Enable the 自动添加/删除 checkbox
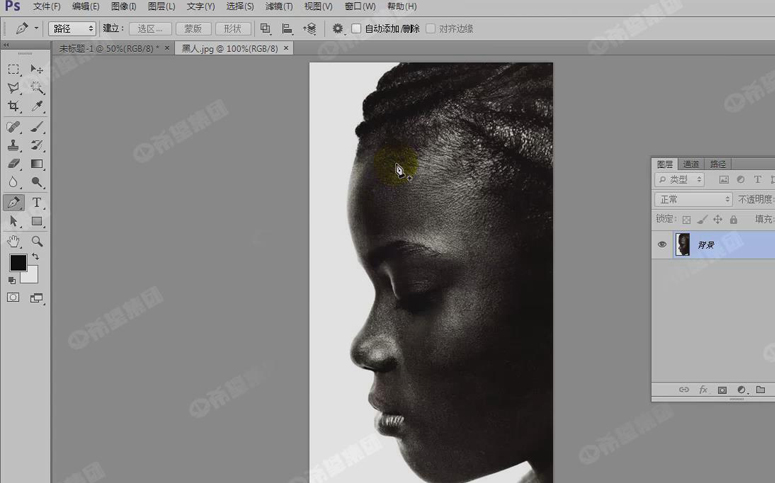The height and width of the screenshot is (483, 775). coord(357,29)
